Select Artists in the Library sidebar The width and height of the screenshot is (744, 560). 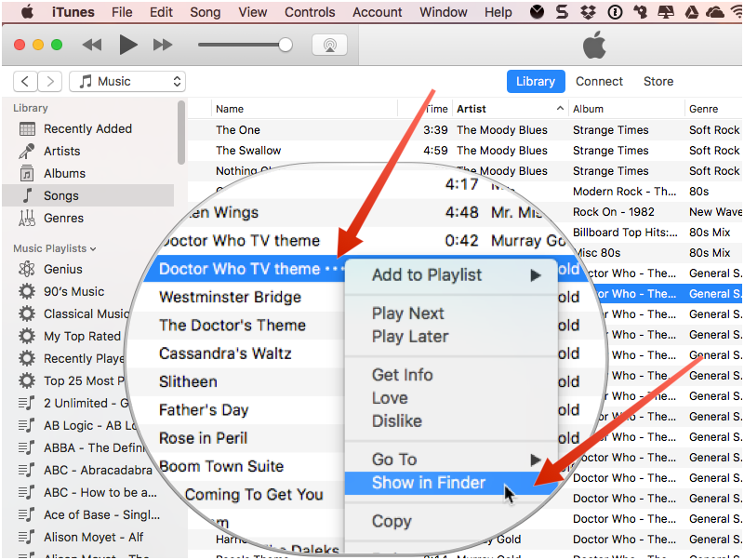(61, 151)
